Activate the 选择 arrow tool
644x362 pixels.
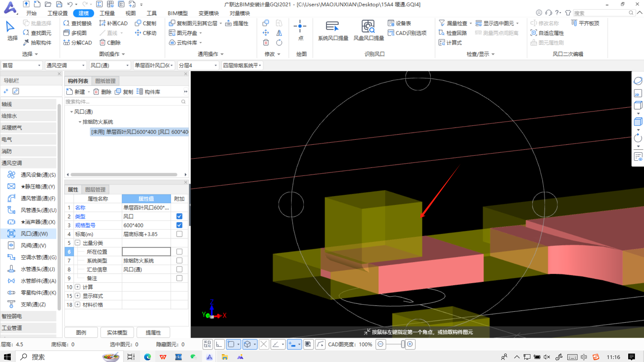pyautogui.click(x=10, y=26)
